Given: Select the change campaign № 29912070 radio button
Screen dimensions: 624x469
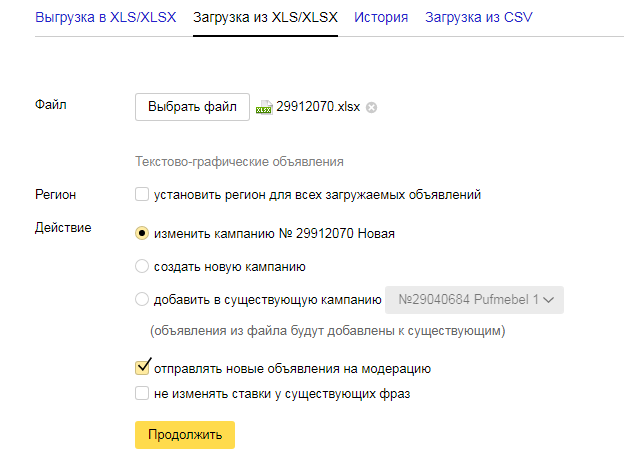Looking at the screenshot, I should pyautogui.click(x=142, y=233).
